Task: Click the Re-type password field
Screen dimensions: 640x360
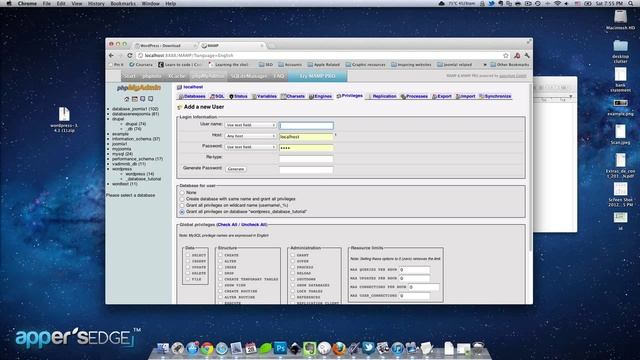Action: (x=306, y=159)
